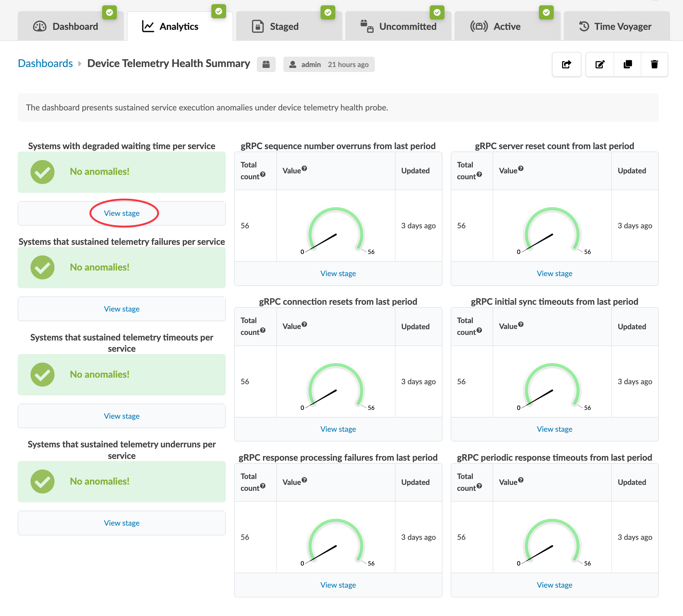The width and height of the screenshot is (683, 616).
Task: View stage for degraded waiting time widget
Action: (x=121, y=213)
